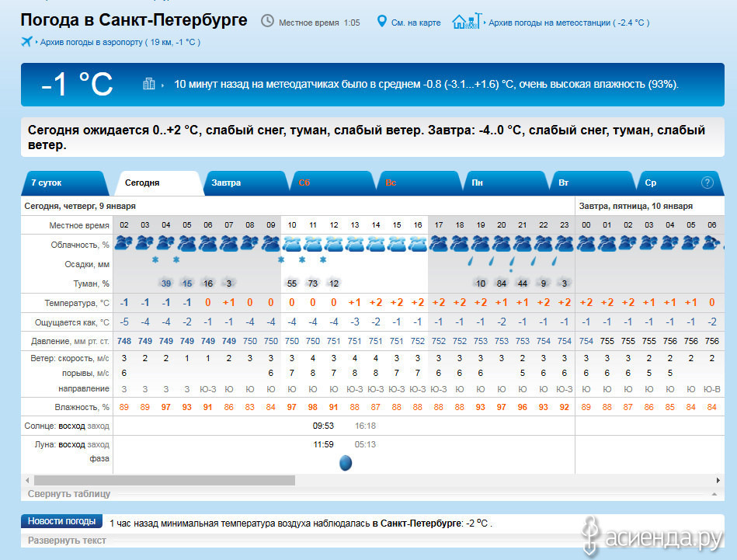Click the map pin icon

point(382,21)
